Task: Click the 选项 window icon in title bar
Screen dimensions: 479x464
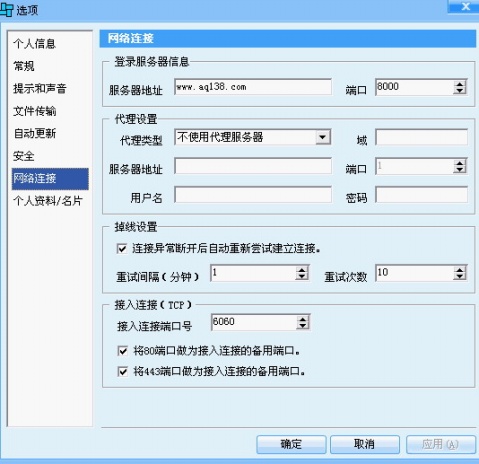Action: coord(6,9)
